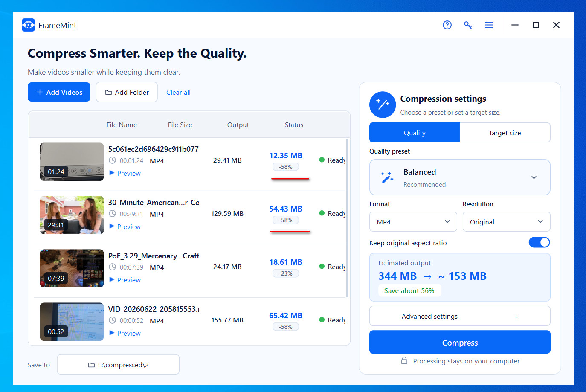The height and width of the screenshot is (392, 586).
Task: Click the Add Videos button
Action: coord(59,92)
